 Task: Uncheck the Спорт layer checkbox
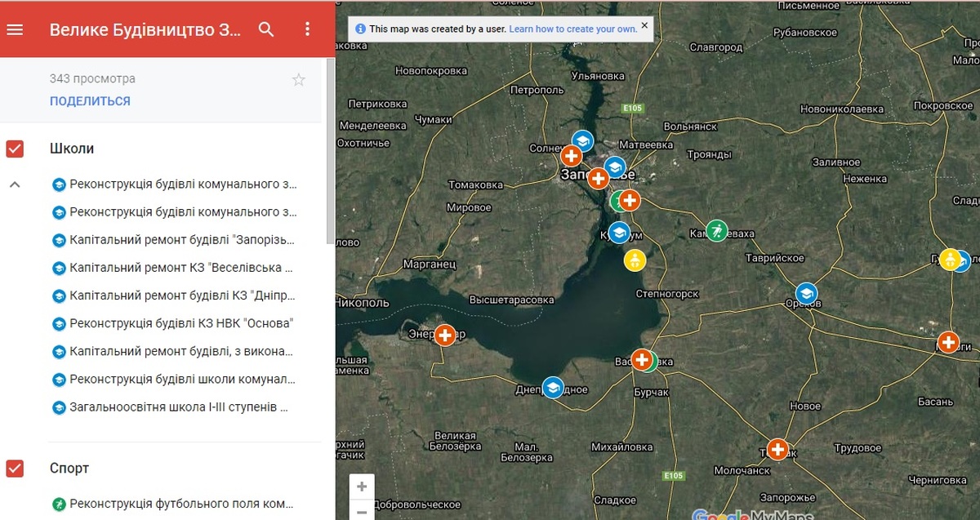click(x=15, y=469)
